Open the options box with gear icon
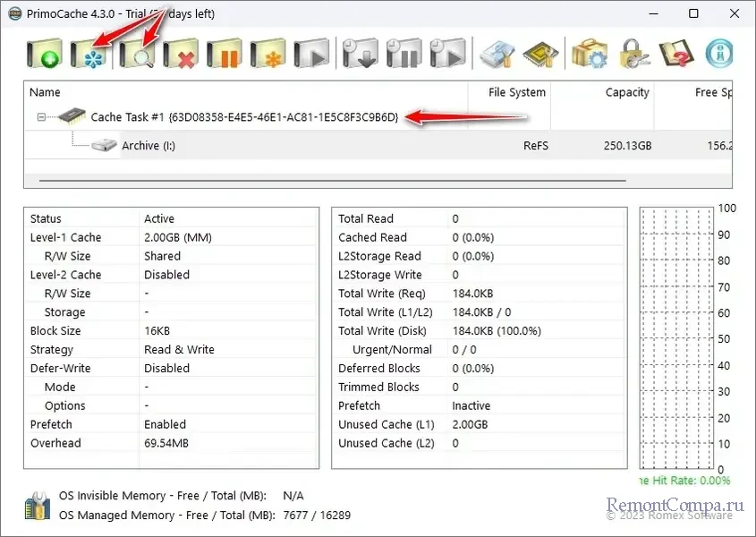Screen dimensions: 756x537 click(589, 53)
